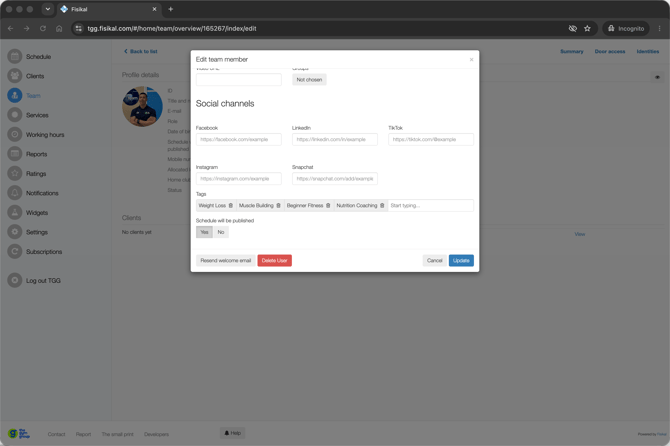Select No for schedule published

(x=221, y=232)
